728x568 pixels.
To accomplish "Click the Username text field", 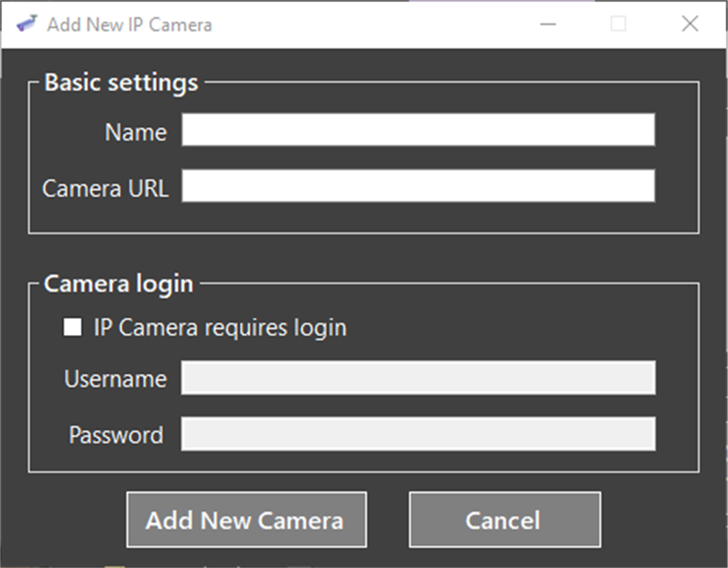I will tap(417, 377).
